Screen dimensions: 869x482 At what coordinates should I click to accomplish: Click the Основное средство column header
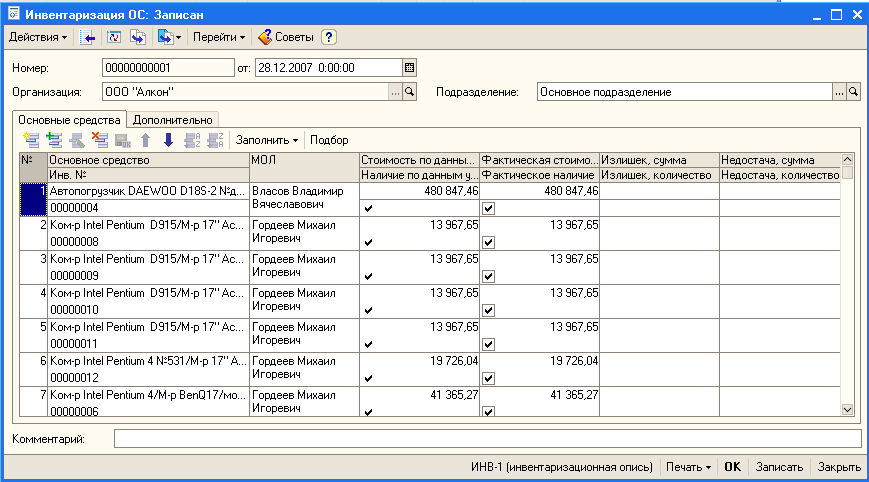point(149,160)
